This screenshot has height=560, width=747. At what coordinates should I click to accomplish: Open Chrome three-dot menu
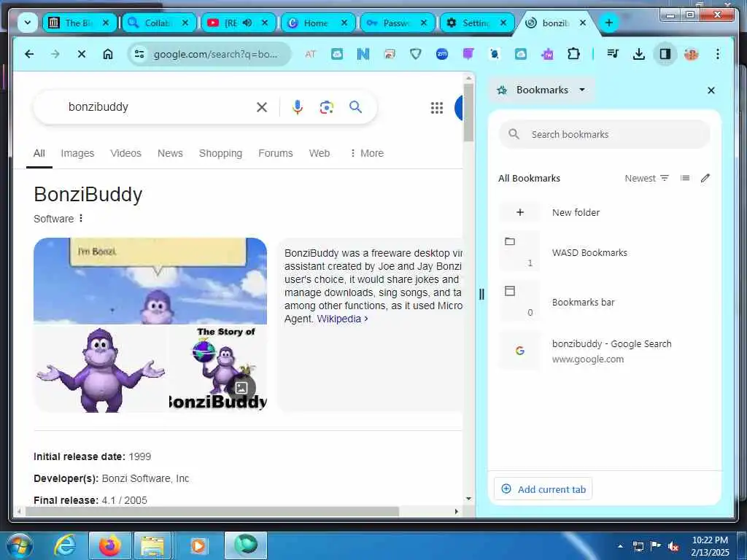click(718, 54)
